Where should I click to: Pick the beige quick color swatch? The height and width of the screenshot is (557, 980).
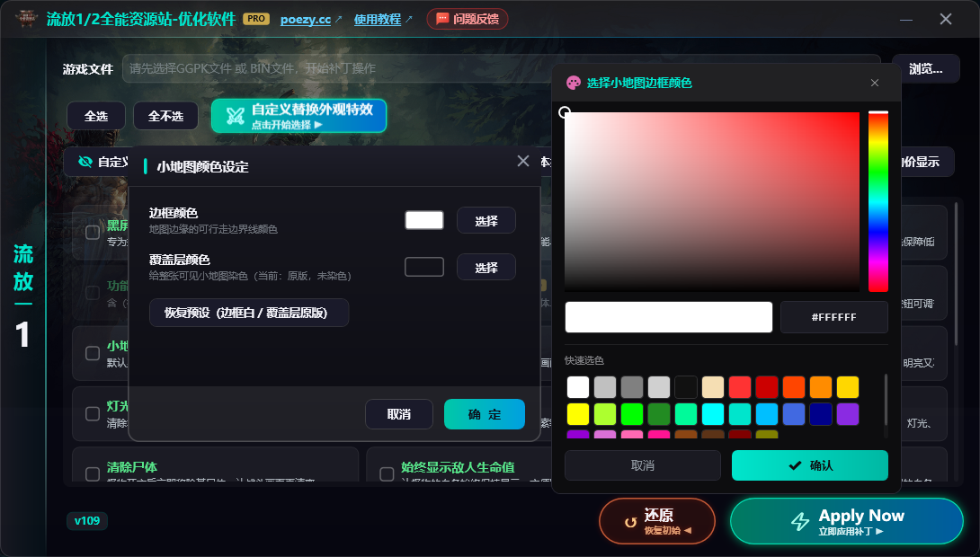712,387
